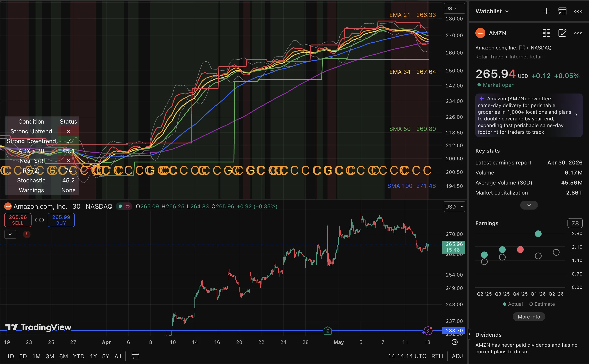The height and width of the screenshot is (364, 589).
Task: Open the AMZN details more options menu
Action: (x=578, y=33)
